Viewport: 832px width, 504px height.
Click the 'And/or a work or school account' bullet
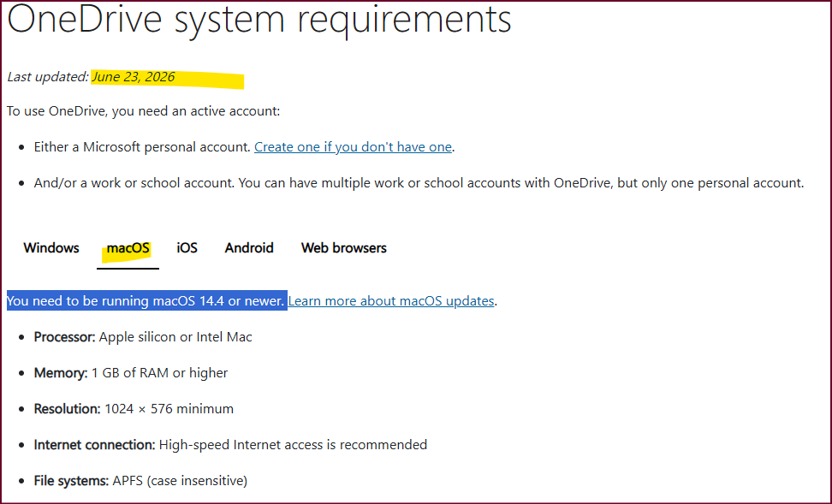419,183
